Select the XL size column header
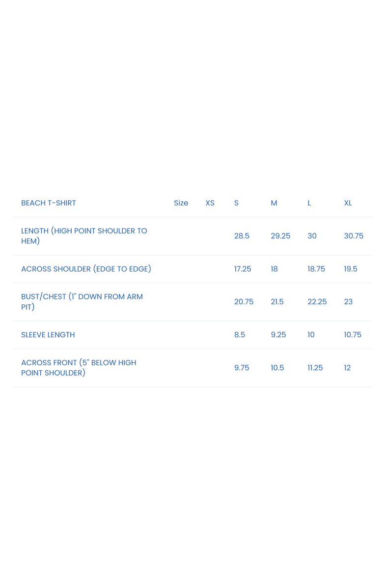The width and height of the screenshot is (383, 588). (x=348, y=203)
